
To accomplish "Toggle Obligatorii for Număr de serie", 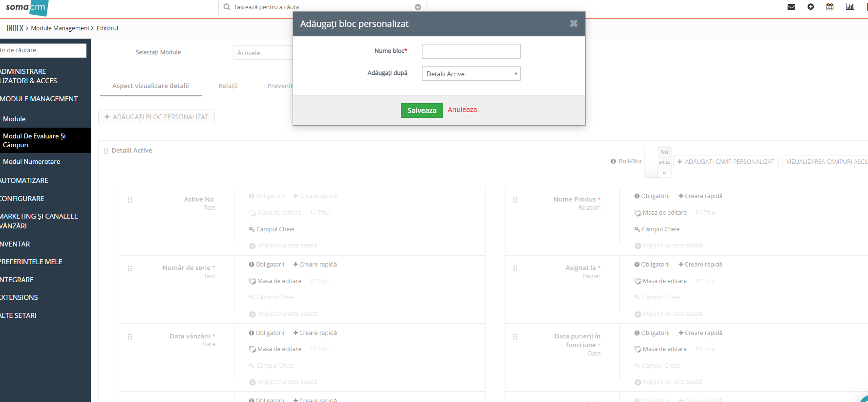I will coord(266,265).
